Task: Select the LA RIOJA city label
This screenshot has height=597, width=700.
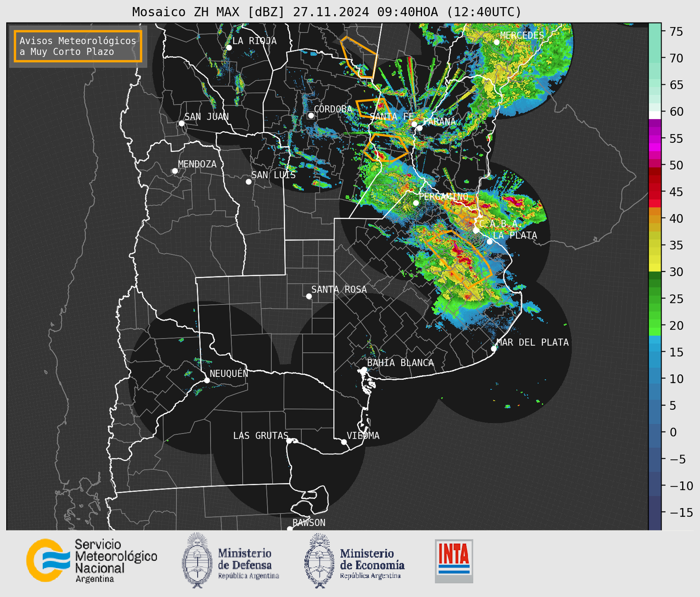Action: tap(254, 41)
